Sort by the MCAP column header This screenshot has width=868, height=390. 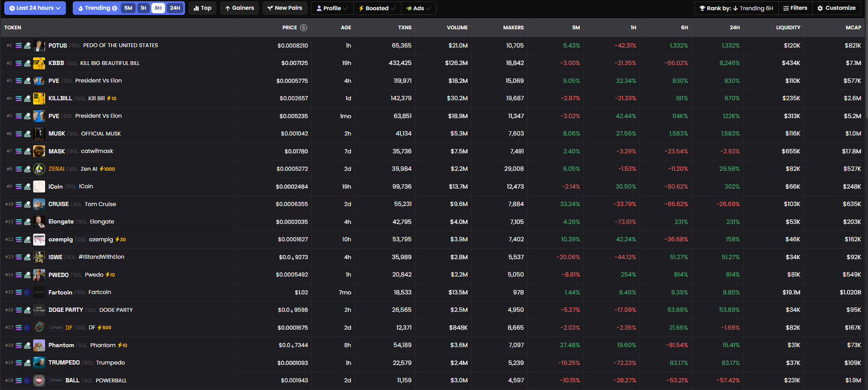[853, 28]
